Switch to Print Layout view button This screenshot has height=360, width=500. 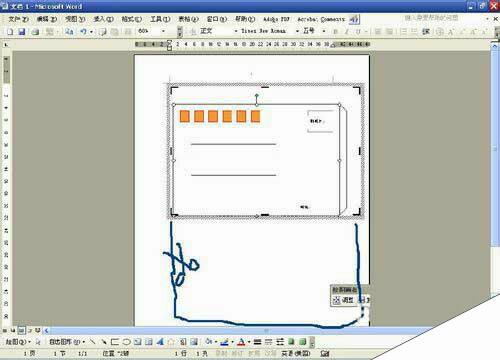[x=21, y=331]
